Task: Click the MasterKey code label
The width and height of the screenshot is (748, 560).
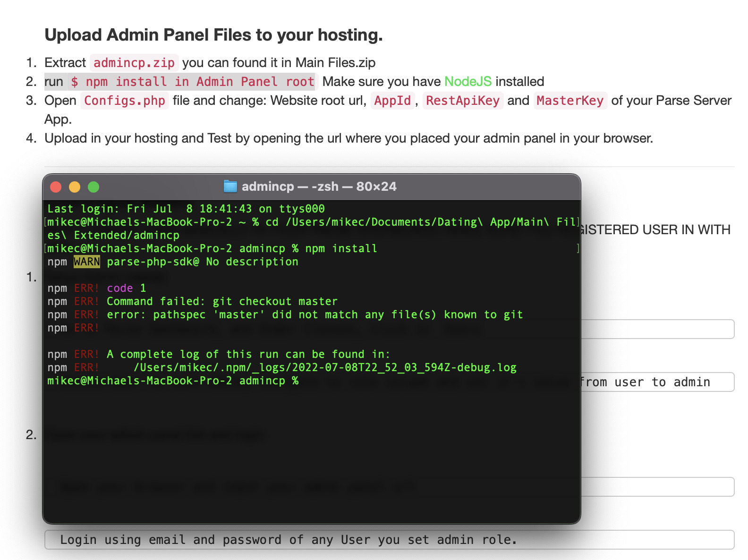Action: pyautogui.click(x=570, y=101)
